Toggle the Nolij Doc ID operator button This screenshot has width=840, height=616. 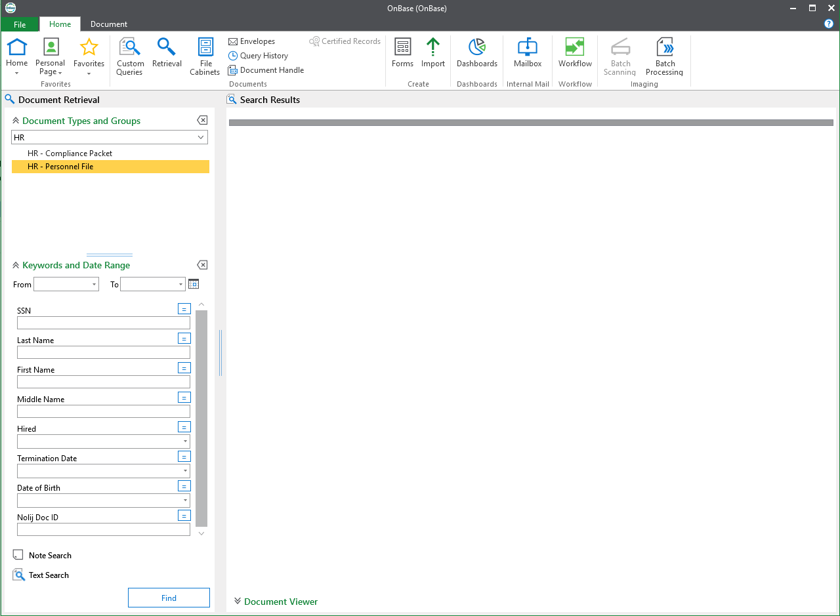pos(184,515)
